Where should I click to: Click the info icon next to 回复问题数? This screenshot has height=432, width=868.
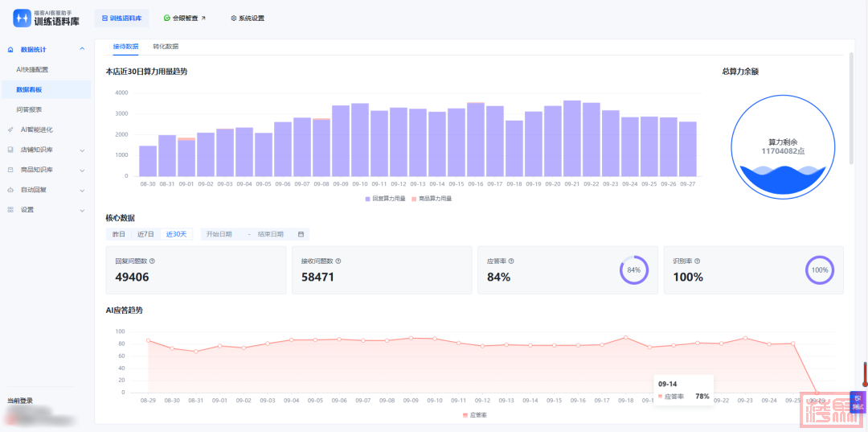point(152,261)
